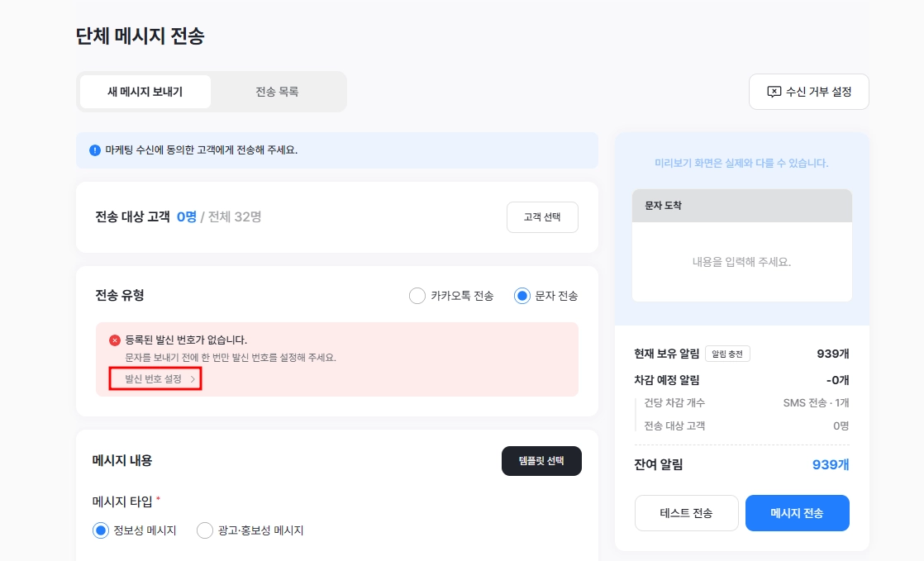Click the 잔여 알림 939개 value
924x561 pixels.
point(831,464)
